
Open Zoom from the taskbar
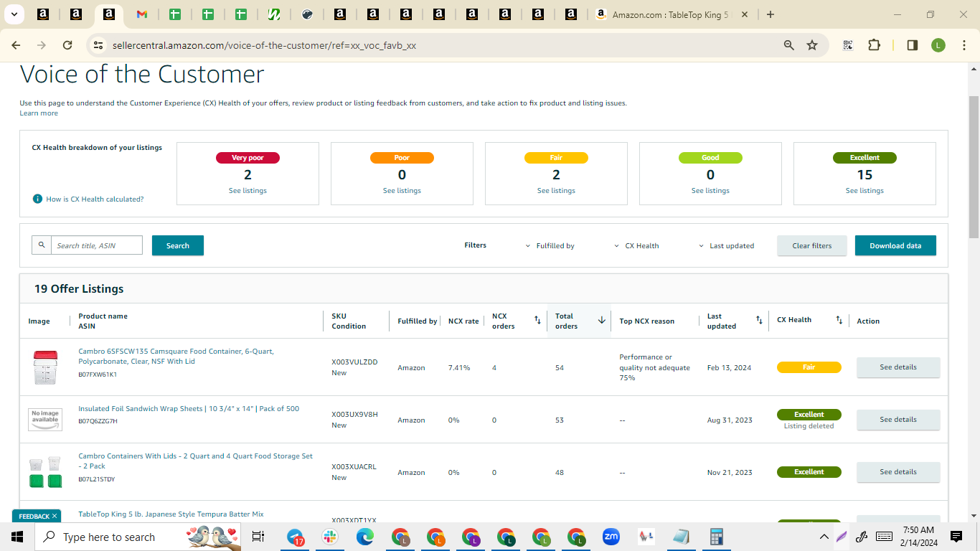click(x=611, y=537)
